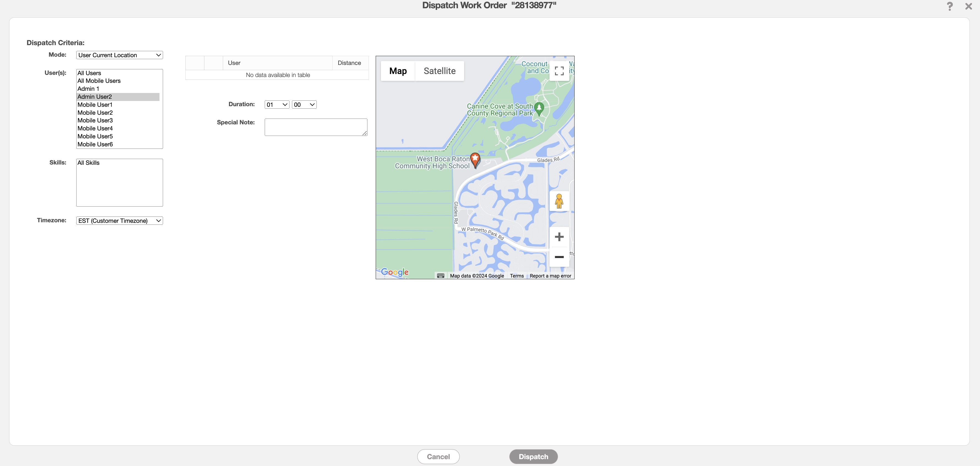Expand the Timezone dropdown
The width and height of the screenshot is (980, 466).
coord(120,221)
